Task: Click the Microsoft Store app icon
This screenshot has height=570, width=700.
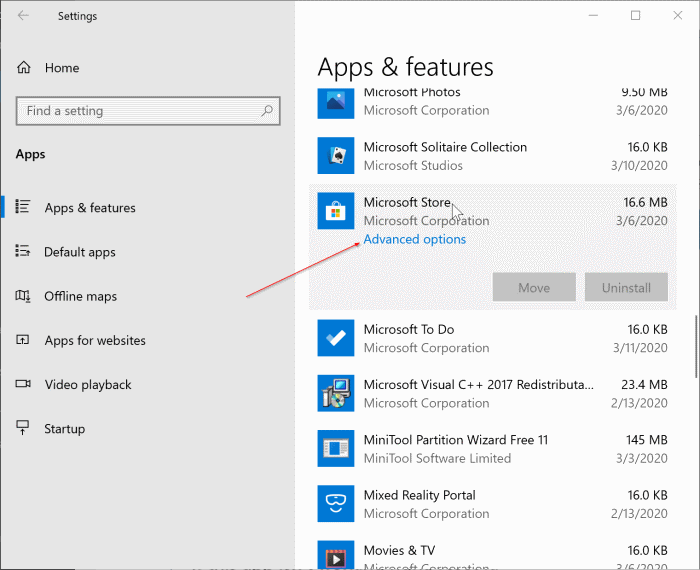Action: tap(336, 211)
